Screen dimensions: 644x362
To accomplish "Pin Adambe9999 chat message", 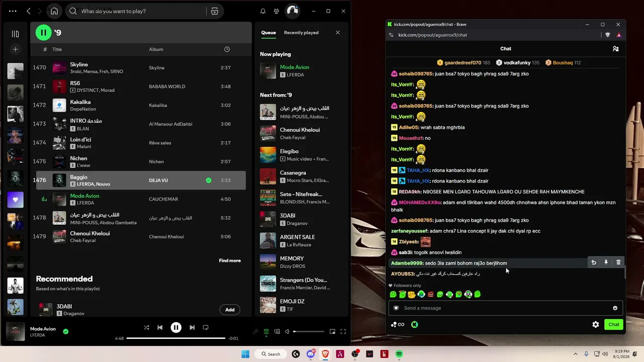I will point(606,262).
